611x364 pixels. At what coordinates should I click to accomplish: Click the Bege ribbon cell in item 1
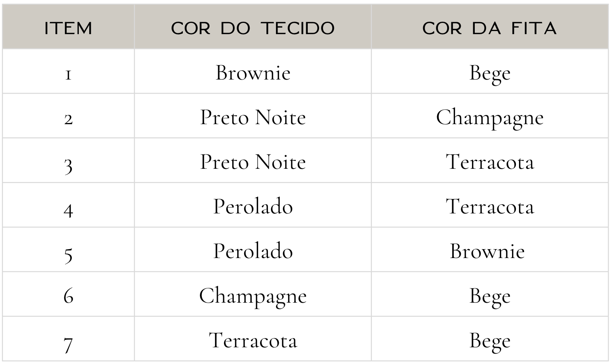(489, 73)
